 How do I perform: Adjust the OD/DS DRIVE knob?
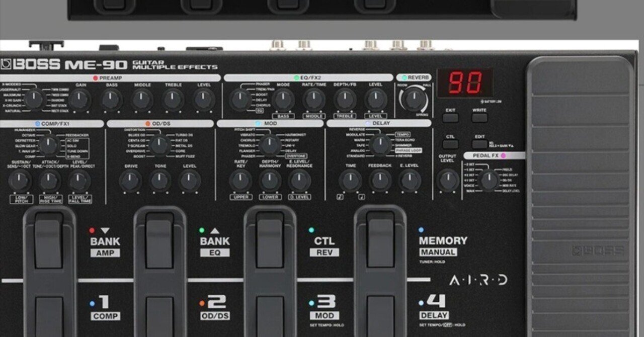click(x=130, y=180)
